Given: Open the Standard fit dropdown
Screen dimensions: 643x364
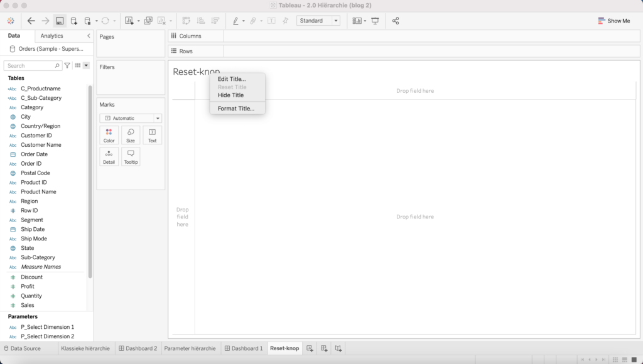Looking at the screenshot, I should [318, 21].
